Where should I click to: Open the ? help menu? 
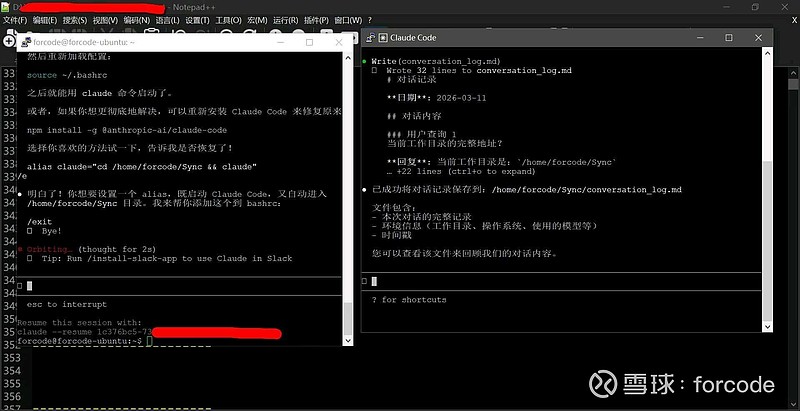tap(370, 20)
